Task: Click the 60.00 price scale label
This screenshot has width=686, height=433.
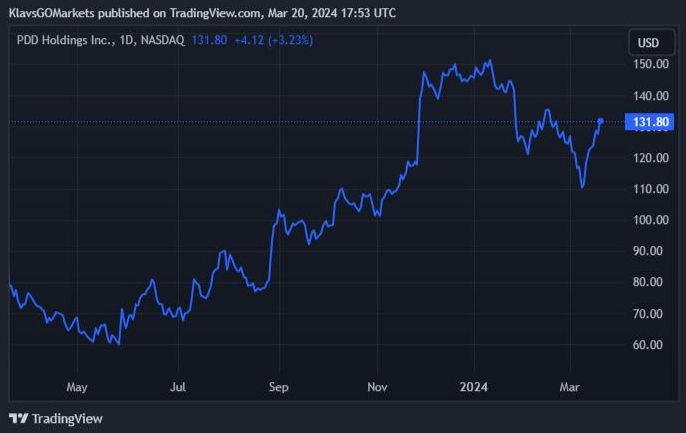Action: pos(650,345)
